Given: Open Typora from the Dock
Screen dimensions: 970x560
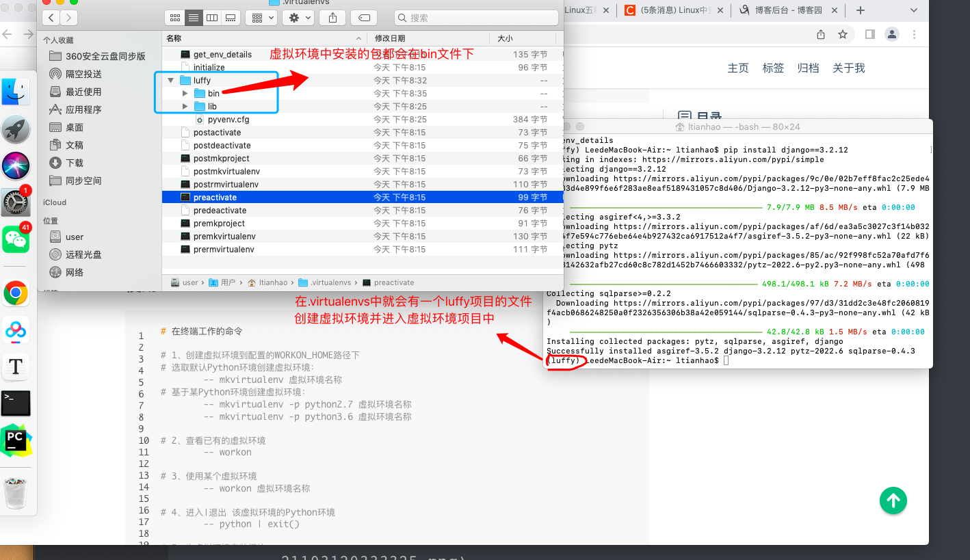Looking at the screenshot, I should 16,366.
